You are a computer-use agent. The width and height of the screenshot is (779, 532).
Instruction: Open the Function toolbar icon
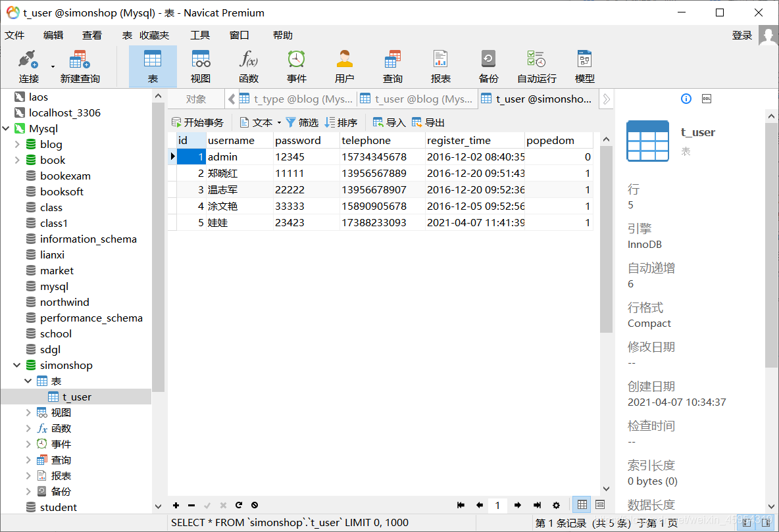(249, 66)
